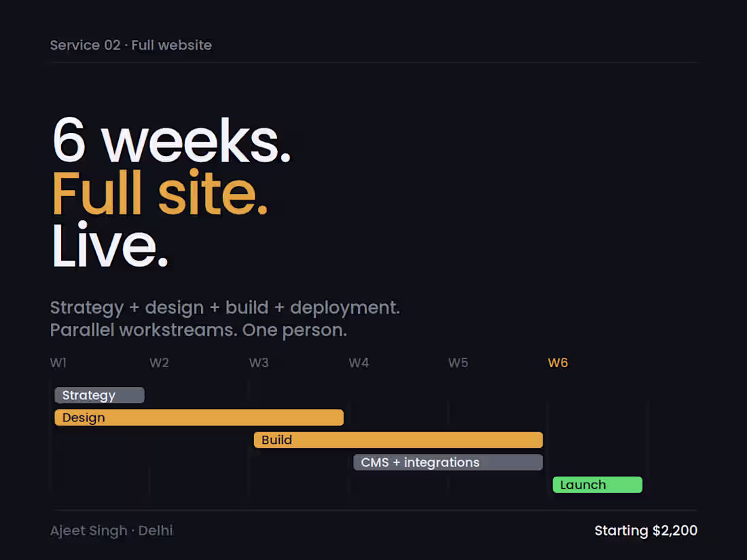The width and height of the screenshot is (747, 560).
Task: Click the 'Ajeet Singh · Delhi' footer text
Action: point(111,531)
